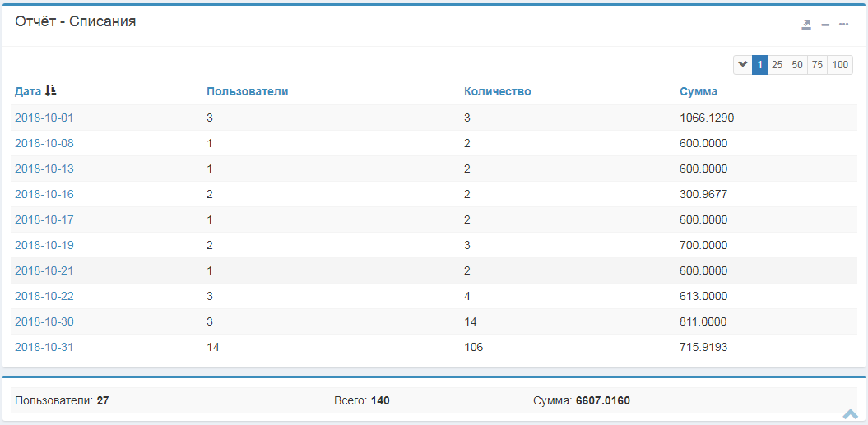Show 100 rows per page
The width and height of the screenshot is (868, 425).
tap(839, 65)
